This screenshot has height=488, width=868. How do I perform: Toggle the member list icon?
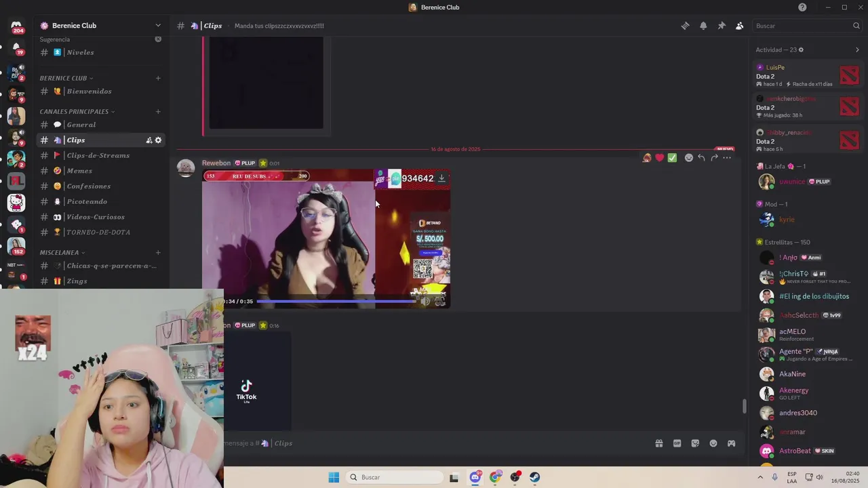pos(739,26)
